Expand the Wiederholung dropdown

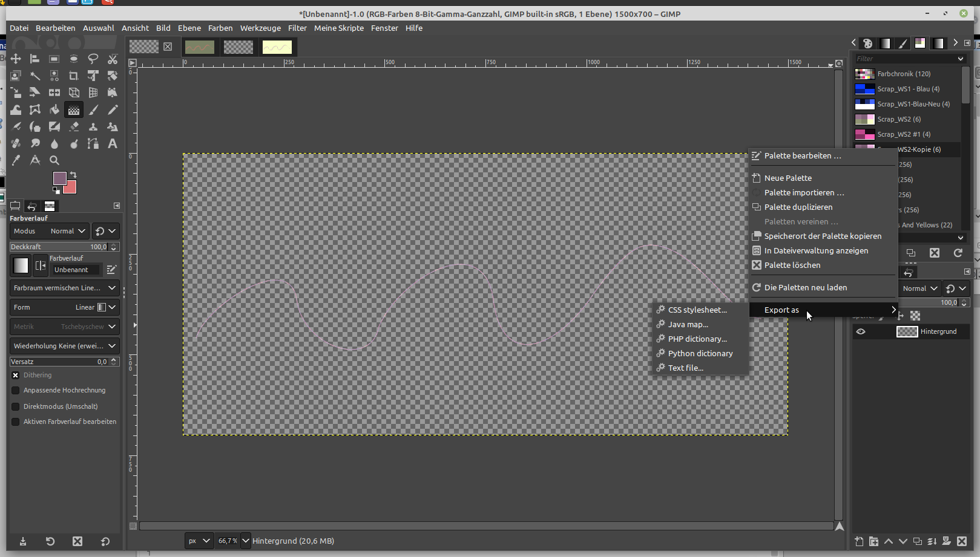(x=112, y=346)
